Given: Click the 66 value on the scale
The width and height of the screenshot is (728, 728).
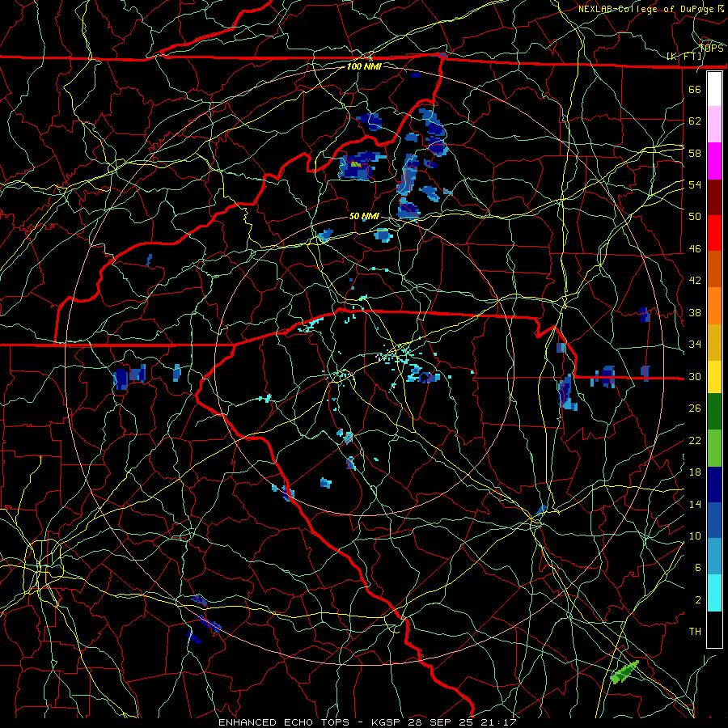Looking at the screenshot, I should [x=695, y=89].
